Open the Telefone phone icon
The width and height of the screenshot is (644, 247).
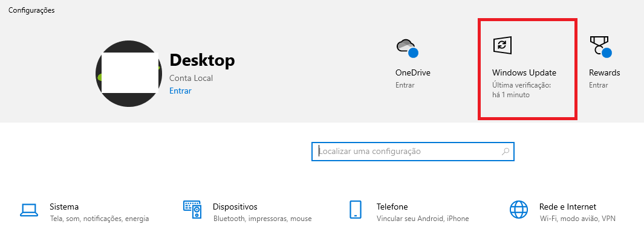point(356,210)
